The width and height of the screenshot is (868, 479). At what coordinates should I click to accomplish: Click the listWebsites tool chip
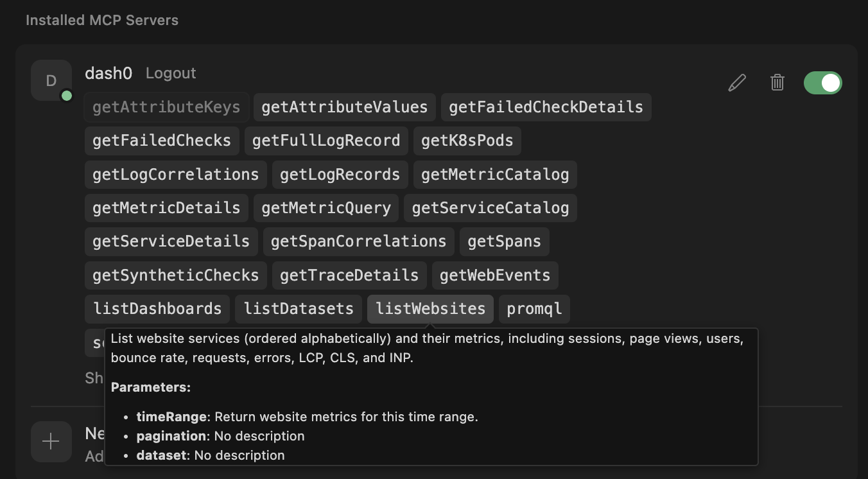click(430, 309)
